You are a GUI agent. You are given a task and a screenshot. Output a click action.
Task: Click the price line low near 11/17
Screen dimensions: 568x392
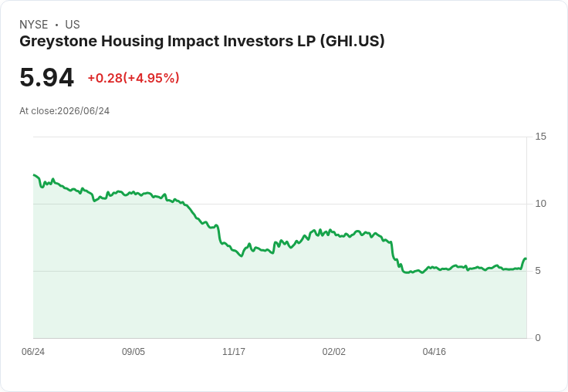pyautogui.click(x=242, y=255)
